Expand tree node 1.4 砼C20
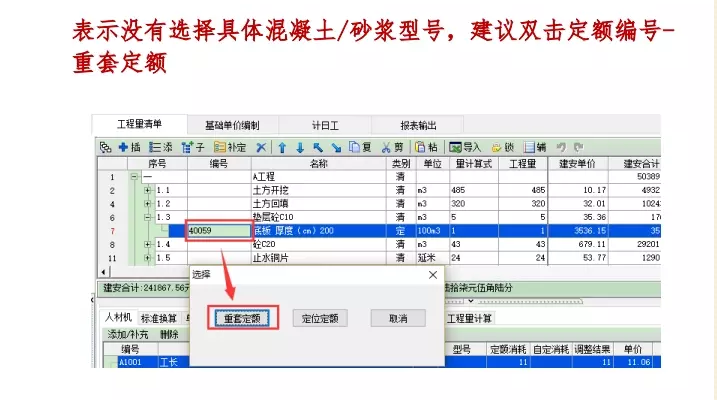This screenshot has height=400, width=717. coord(147,244)
